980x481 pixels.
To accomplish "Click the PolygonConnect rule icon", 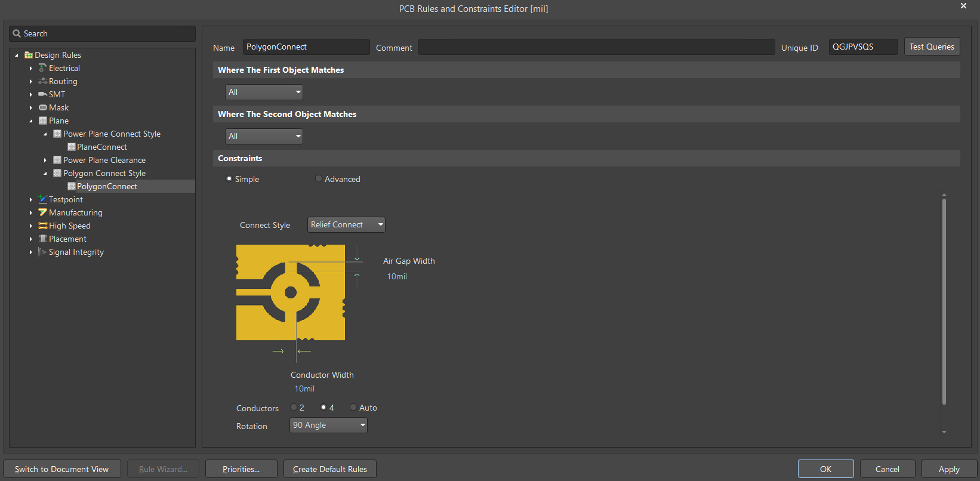I will pos(72,186).
